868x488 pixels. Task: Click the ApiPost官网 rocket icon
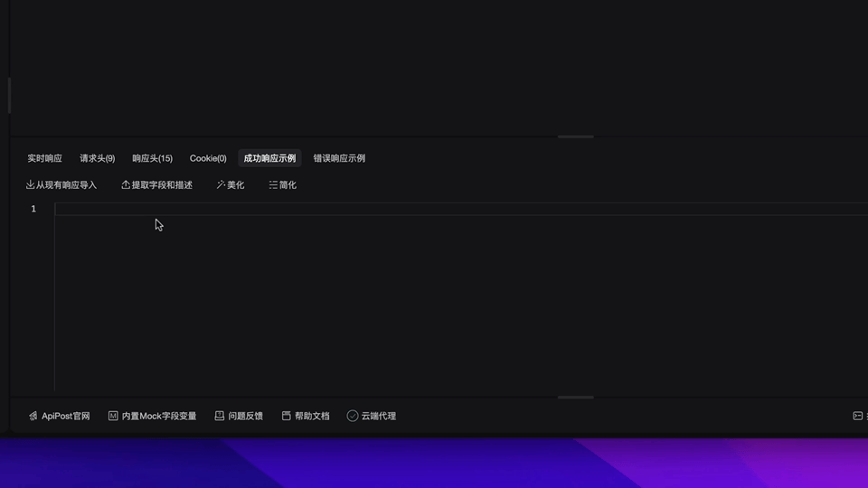33,416
